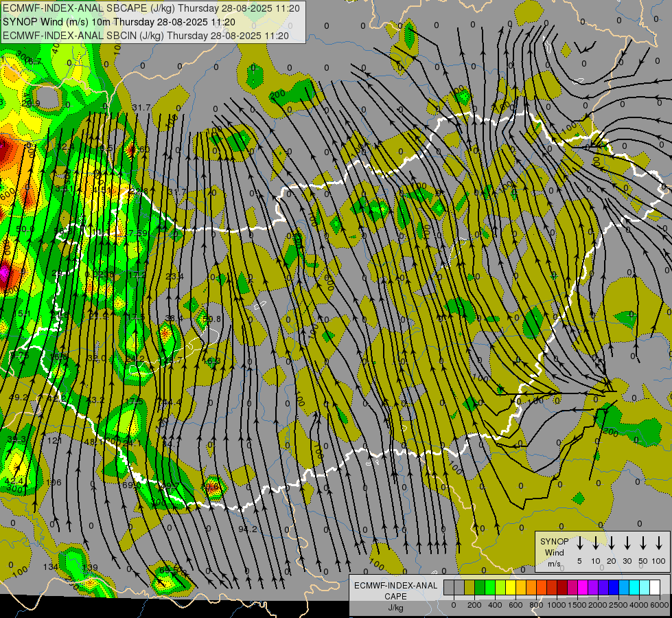Click the '32.0' value on the map

[x=96, y=358]
